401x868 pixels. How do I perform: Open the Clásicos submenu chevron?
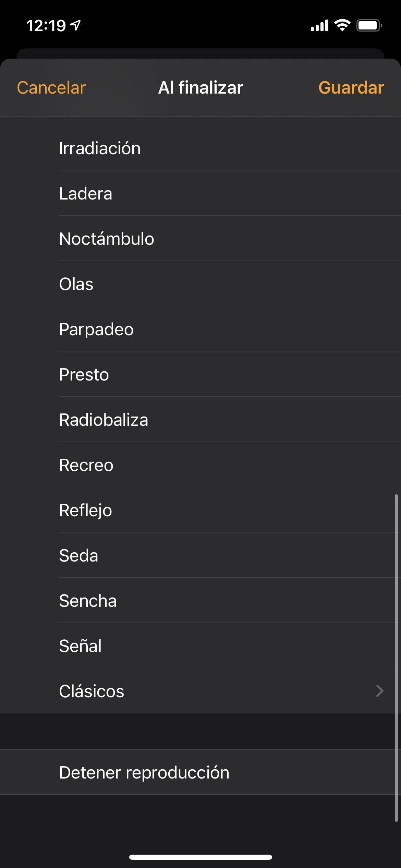[379, 691]
